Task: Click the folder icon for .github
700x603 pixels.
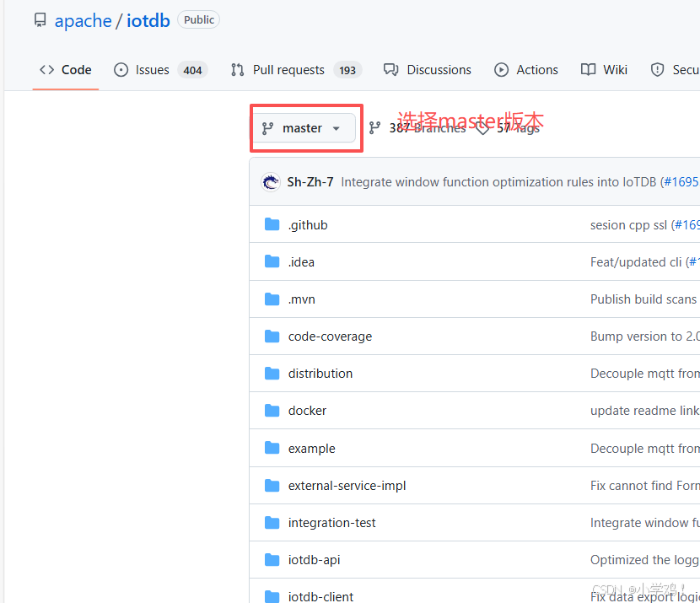Action: [272, 224]
